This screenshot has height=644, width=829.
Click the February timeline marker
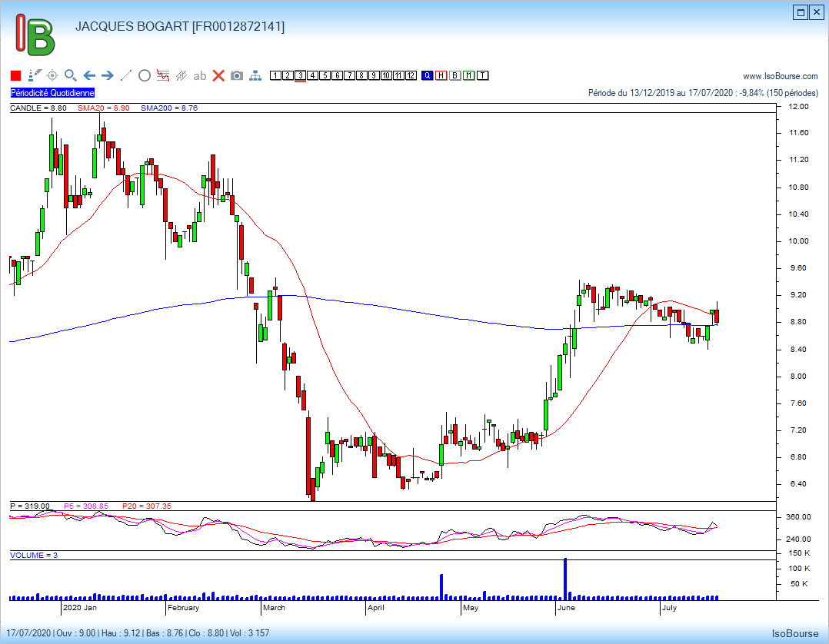[184, 608]
